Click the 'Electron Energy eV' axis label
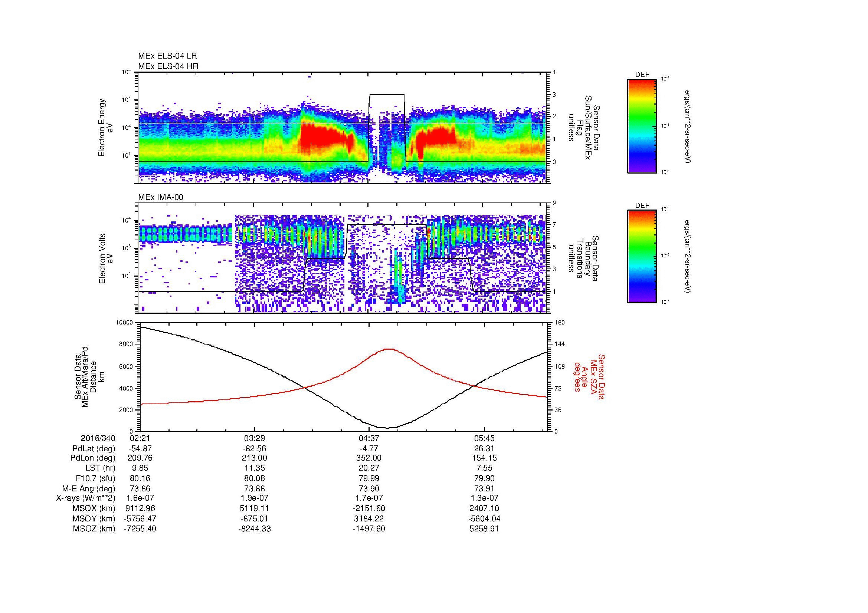Screen dimensions: 868x613 (x=106, y=128)
